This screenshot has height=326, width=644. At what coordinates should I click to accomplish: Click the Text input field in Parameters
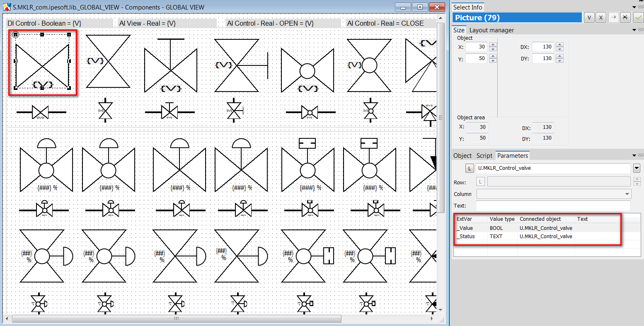tap(553, 205)
